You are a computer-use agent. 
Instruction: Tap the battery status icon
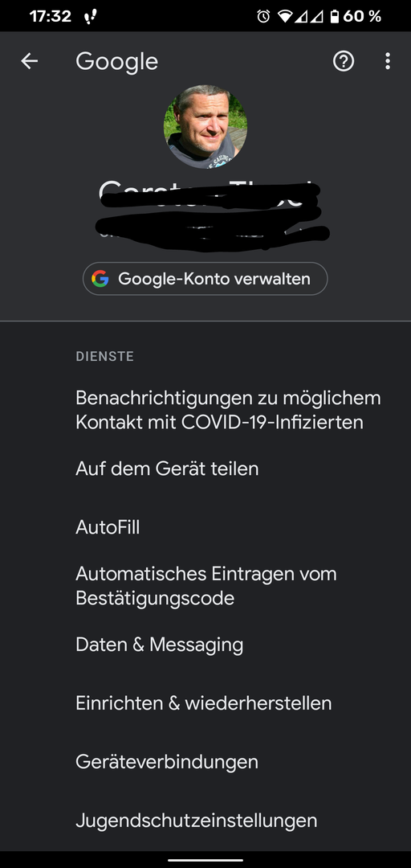tap(334, 17)
